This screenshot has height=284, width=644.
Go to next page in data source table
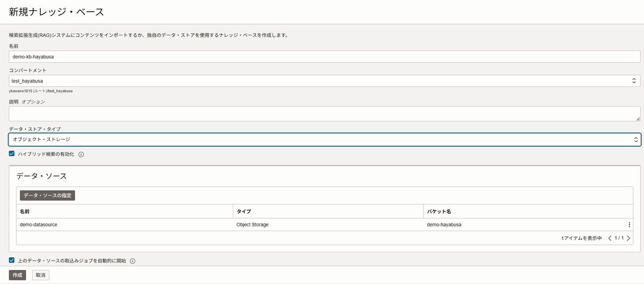[x=628, y=238]
